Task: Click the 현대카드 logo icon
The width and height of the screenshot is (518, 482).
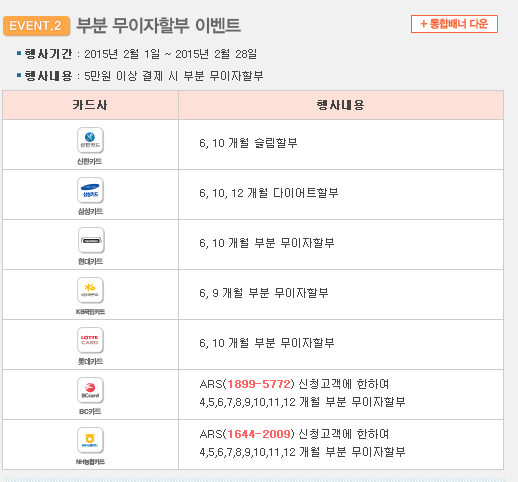Action: [x=91, y=240]
